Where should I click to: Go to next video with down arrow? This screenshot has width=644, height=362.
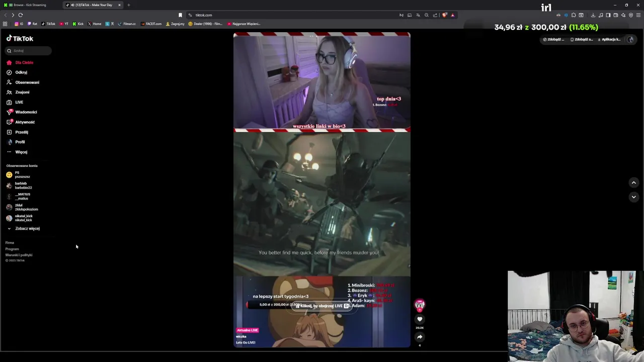[634, 197]
